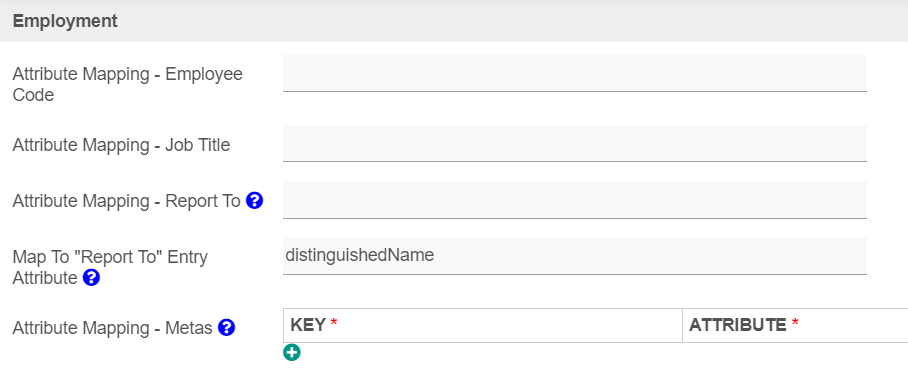Click the Attribute Mapping - Report To label

click(126, 201)
